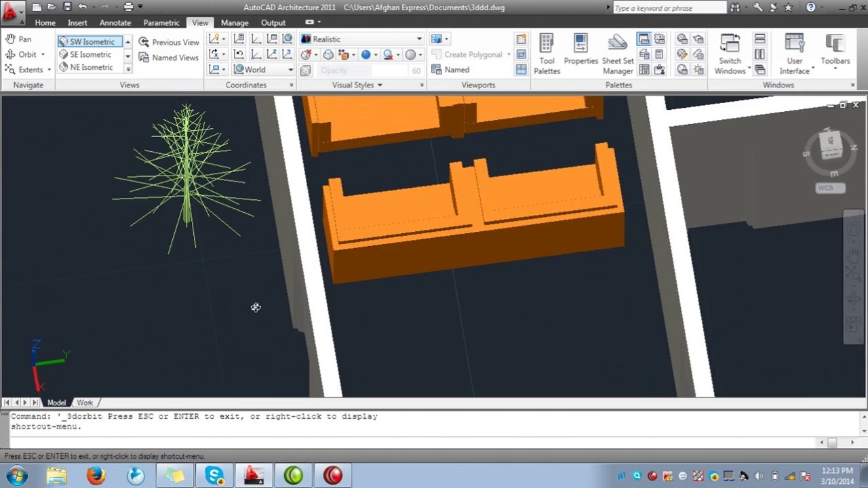Open Sheet Set Manager
The image size is (868, 488).
tap(617, 54)
